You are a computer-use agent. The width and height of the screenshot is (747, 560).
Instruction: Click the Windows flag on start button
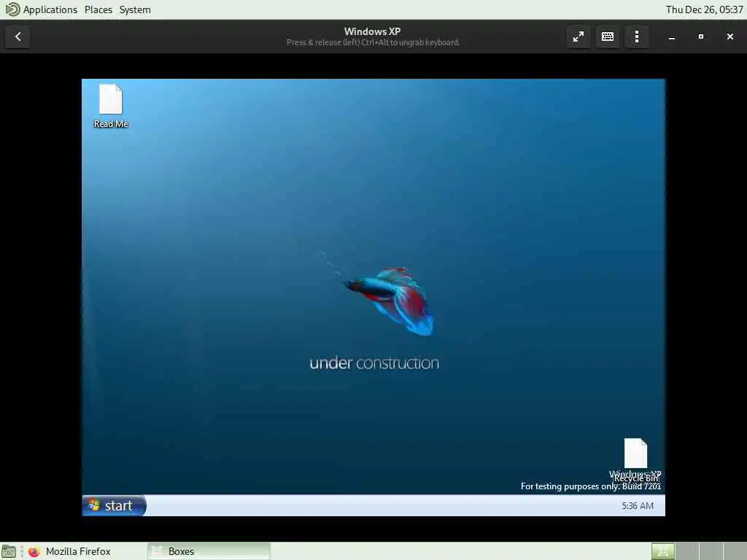(94, 505)
